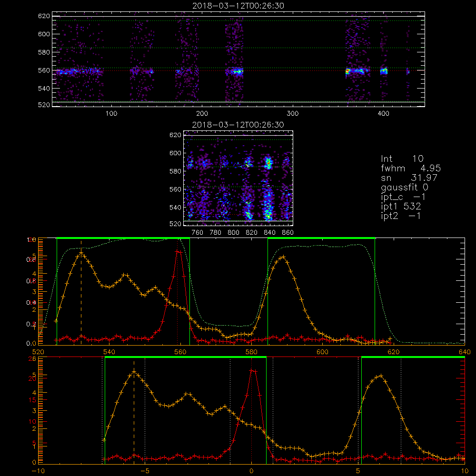Click the orange dashed vertical line in third plot

81,292
